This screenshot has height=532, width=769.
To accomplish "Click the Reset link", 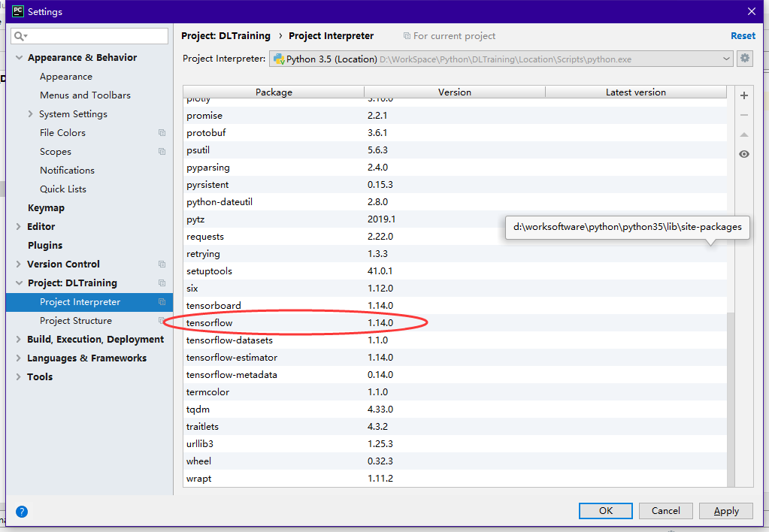I will point(743,36).
